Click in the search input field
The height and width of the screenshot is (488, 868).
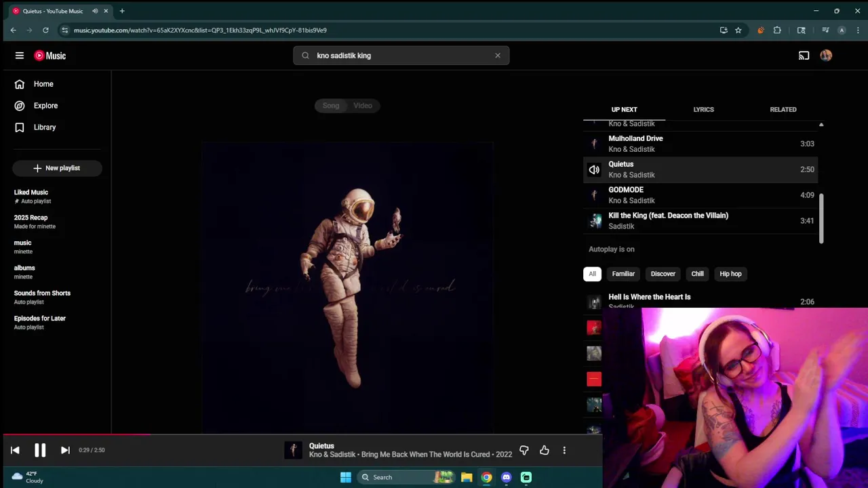401,56
